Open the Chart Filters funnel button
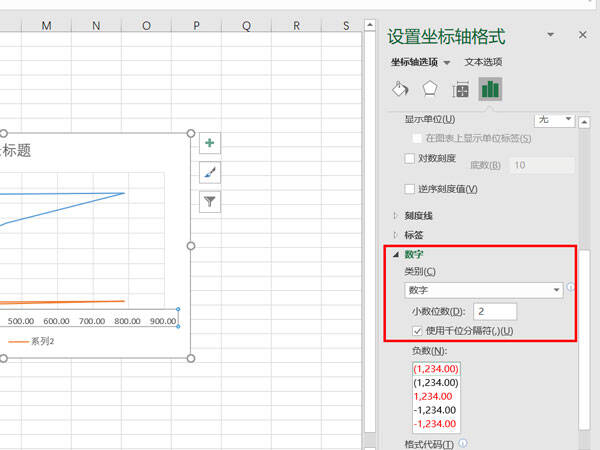The height and width of the screenshot is (450, 600). 210,201
